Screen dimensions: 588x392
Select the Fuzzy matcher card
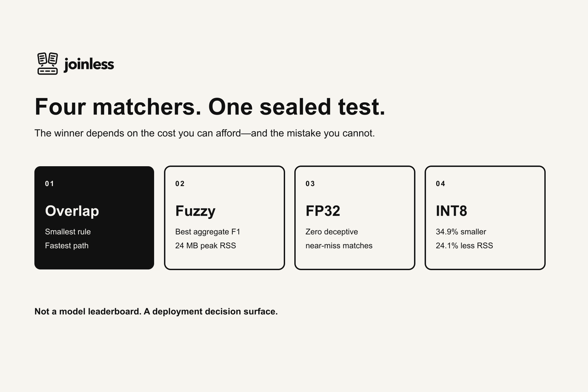pos(224,218)
